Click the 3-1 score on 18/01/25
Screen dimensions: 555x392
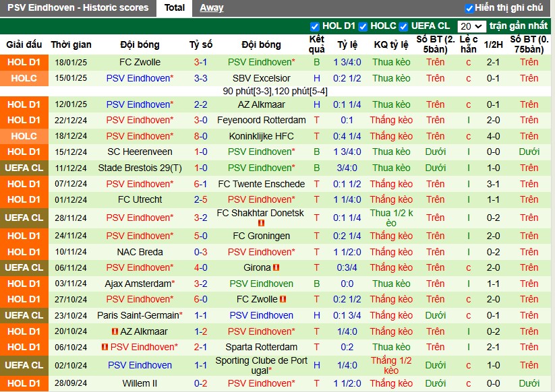(x=200, y=62)
